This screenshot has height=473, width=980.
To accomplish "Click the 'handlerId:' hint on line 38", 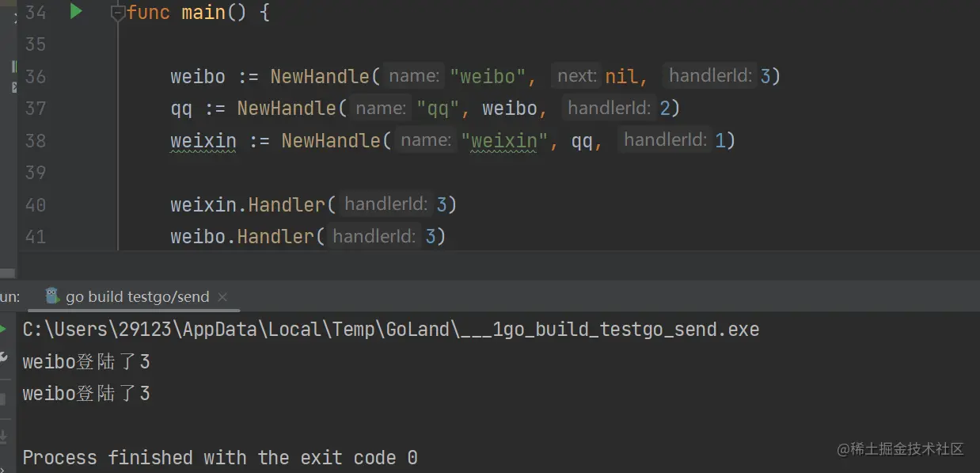I will (665, 140).
